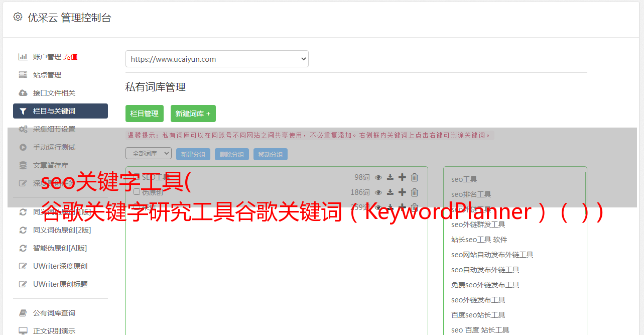Open the site URL dropdown
The width and height of the screenshot is (644, 335).
[217, 59]
